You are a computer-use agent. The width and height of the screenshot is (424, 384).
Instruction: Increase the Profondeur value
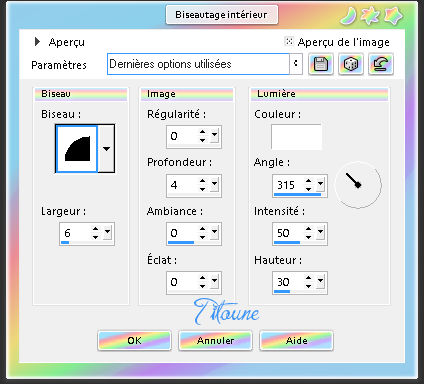tap(203, 181)
